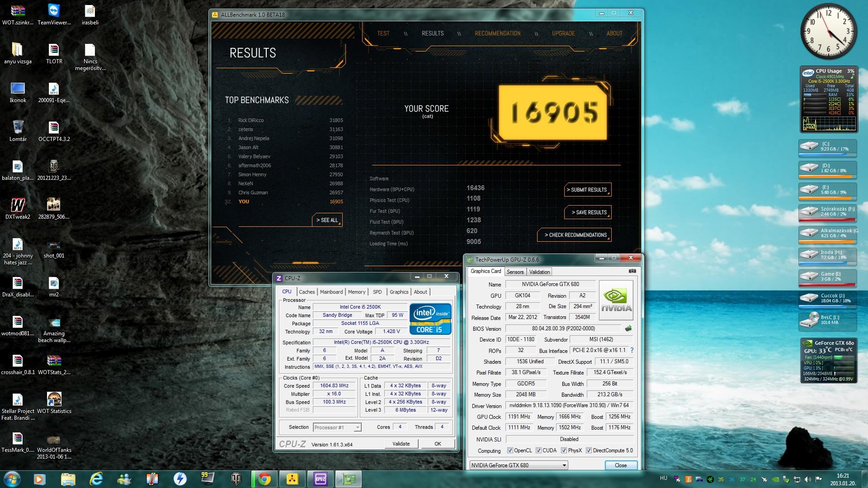Open the Validation tab in GPU-Z
The height and width of the screenshot is (488, 868).
(x=539, y=272)
